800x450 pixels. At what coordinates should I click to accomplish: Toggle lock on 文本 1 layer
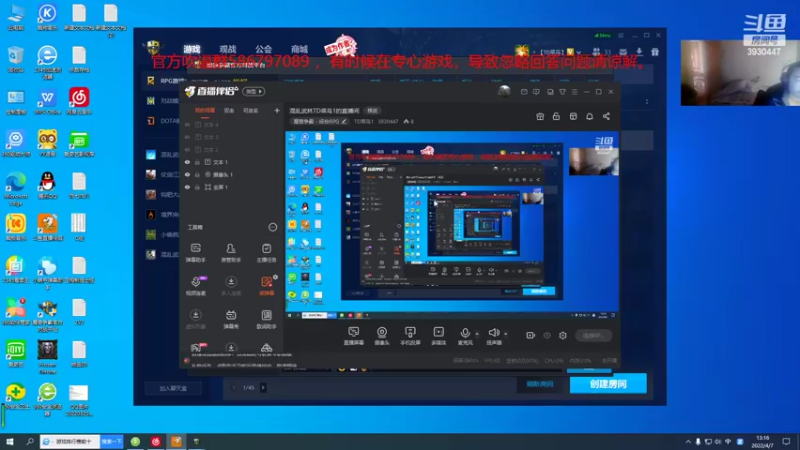coord(197,162)
